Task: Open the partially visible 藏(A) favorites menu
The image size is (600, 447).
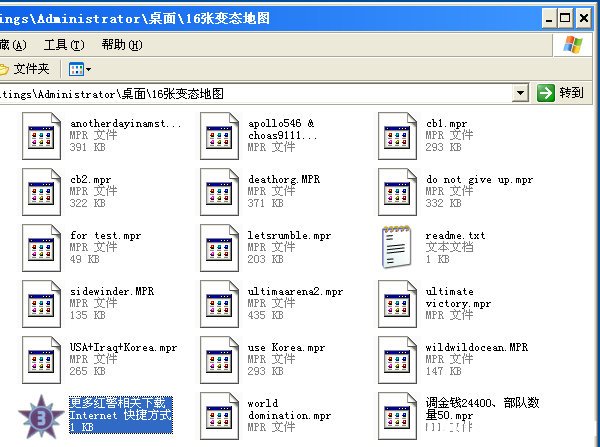Action: (x=13, y=45)
